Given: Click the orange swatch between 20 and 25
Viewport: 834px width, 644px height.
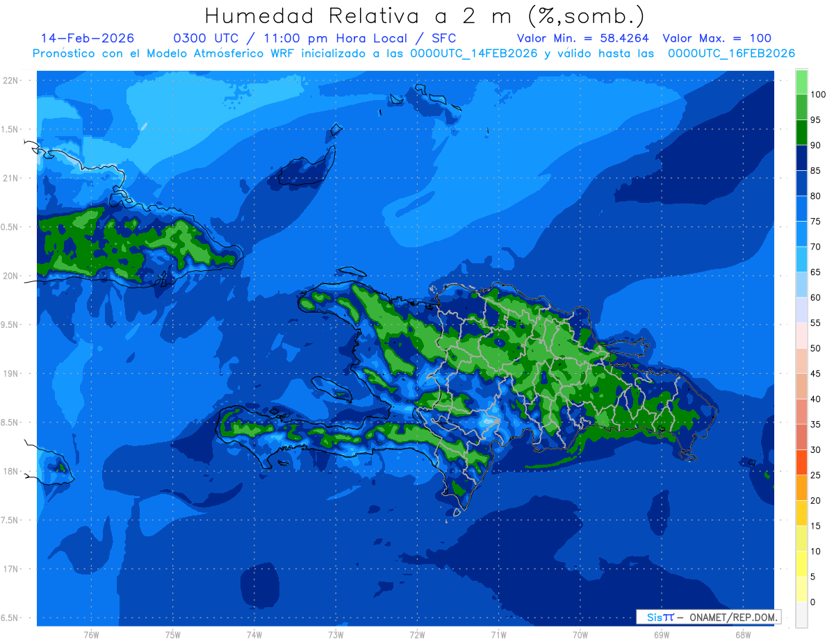Looking at the screenshot, I should [x=801, y=488].
